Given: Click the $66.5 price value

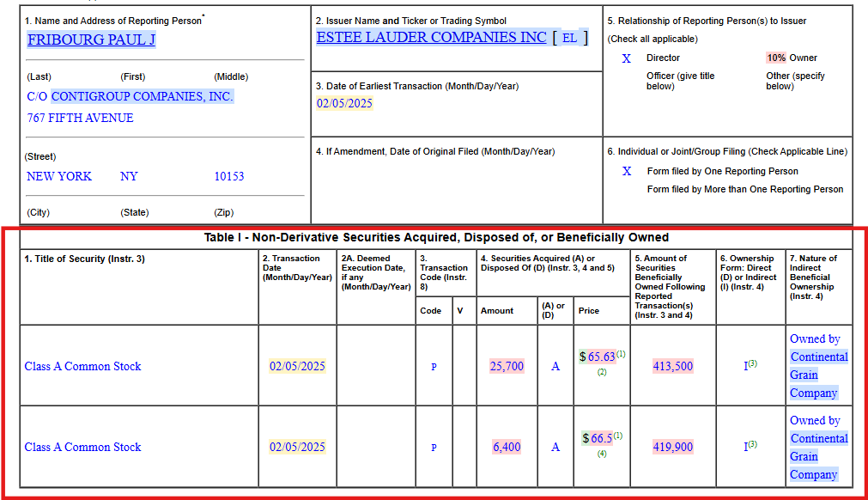Looking at the screenshot, I should point(598,438).
